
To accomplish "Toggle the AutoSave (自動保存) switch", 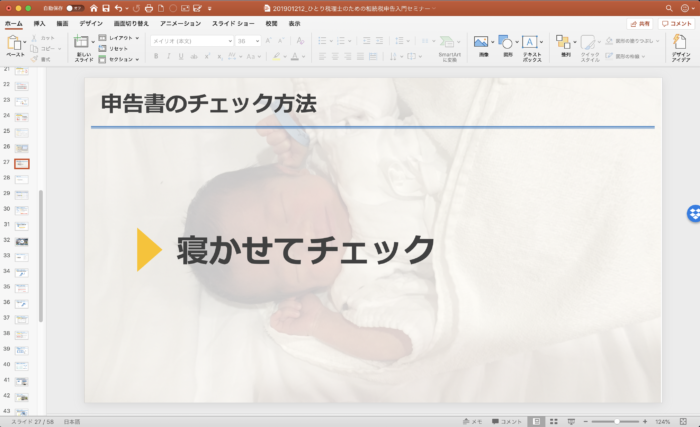I will [x=74, y=8].
